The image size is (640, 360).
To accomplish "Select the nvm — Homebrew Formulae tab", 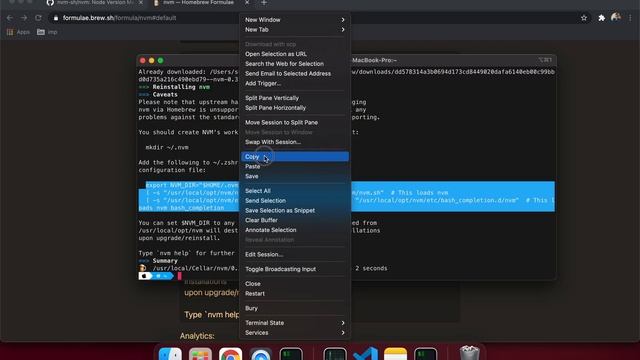I will click(x=199, y=3).
